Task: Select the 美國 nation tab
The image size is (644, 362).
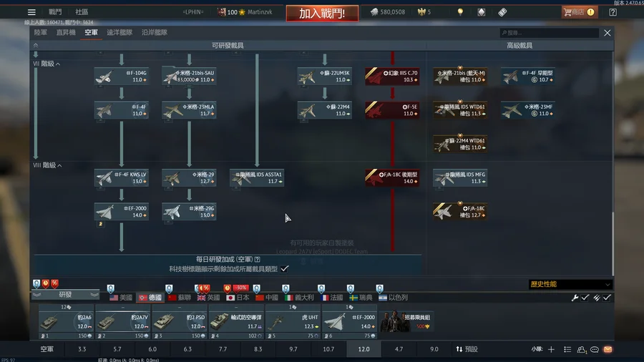Action: click(x=121, y=298)
